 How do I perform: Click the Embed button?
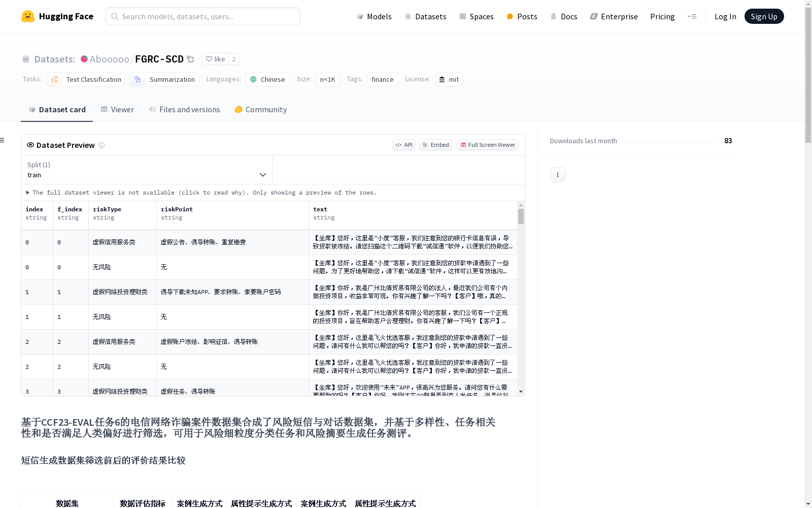pyautogui.click(x=435, y=145)
